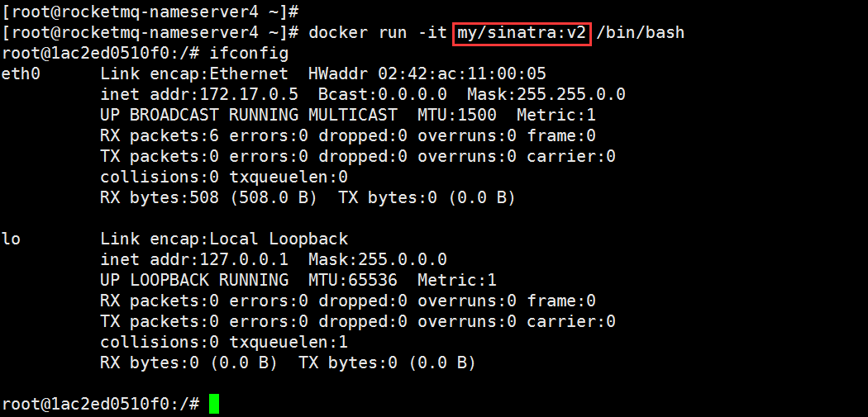Click the Local Loopback text
The height and width of the screenshot is (417, 868).
click(279, 239)
